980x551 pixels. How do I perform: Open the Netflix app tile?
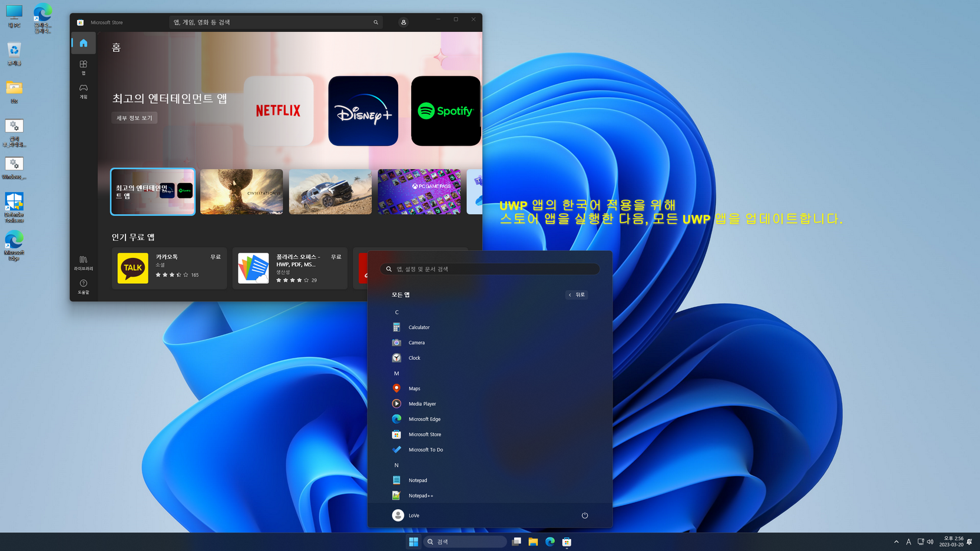279,111
